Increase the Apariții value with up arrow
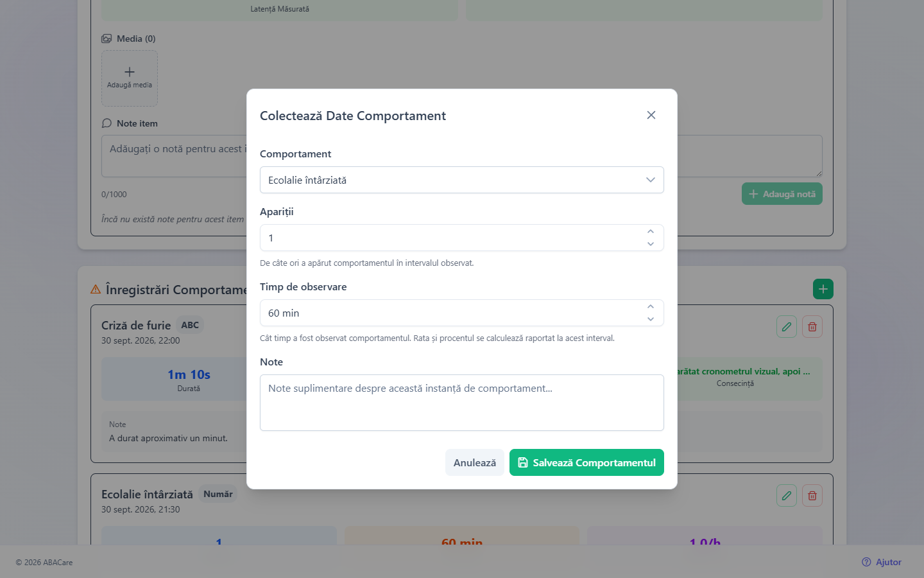Image resolution: width=924 pixels, height=578 pixels. (x=651, y=232)
